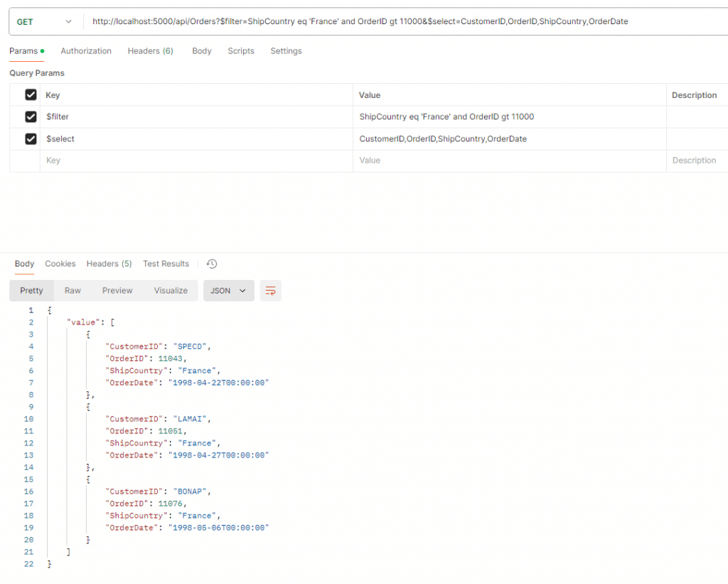The image size is (728, 584).
Task: Click the response history clock icon
Action: (x=212, y=264)
